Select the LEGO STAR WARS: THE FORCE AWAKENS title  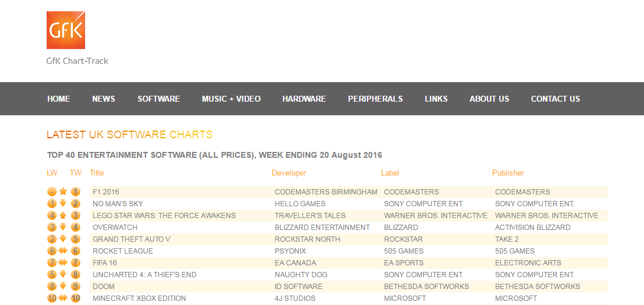coord(164,215)
